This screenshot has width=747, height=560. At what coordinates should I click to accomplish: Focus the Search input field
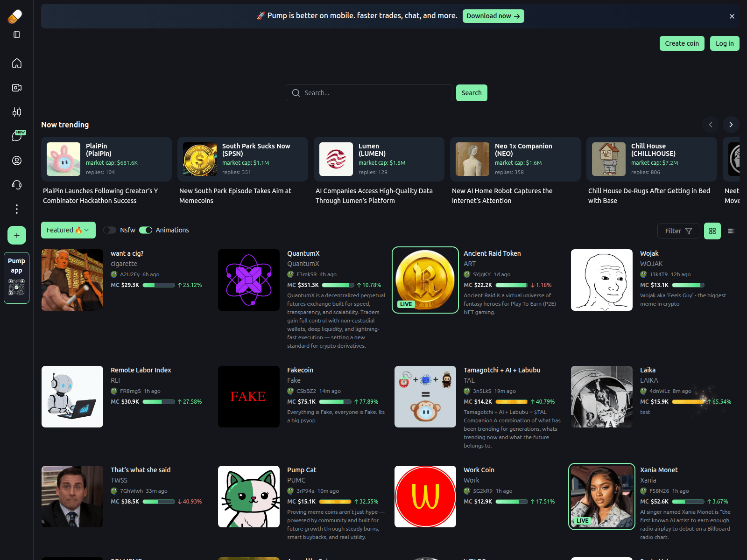(x=369, y=93)
